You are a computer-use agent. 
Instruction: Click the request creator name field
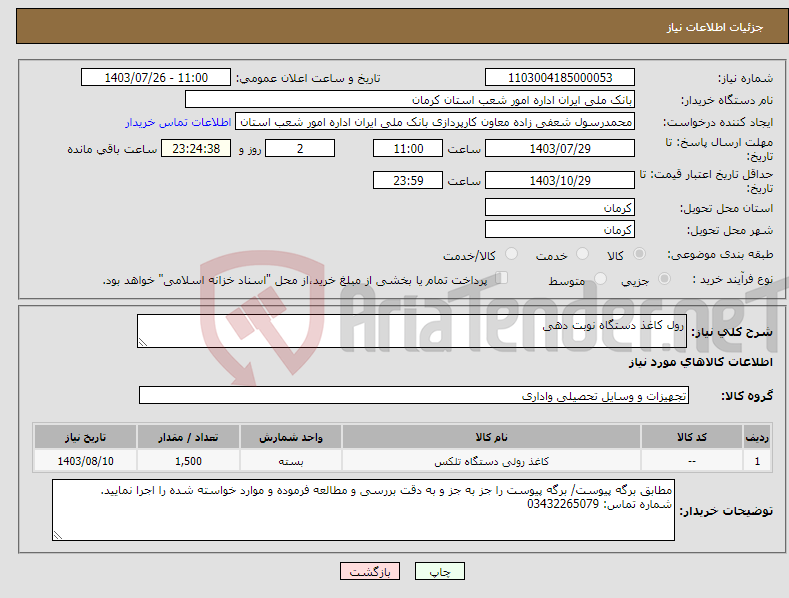[435, 122]
